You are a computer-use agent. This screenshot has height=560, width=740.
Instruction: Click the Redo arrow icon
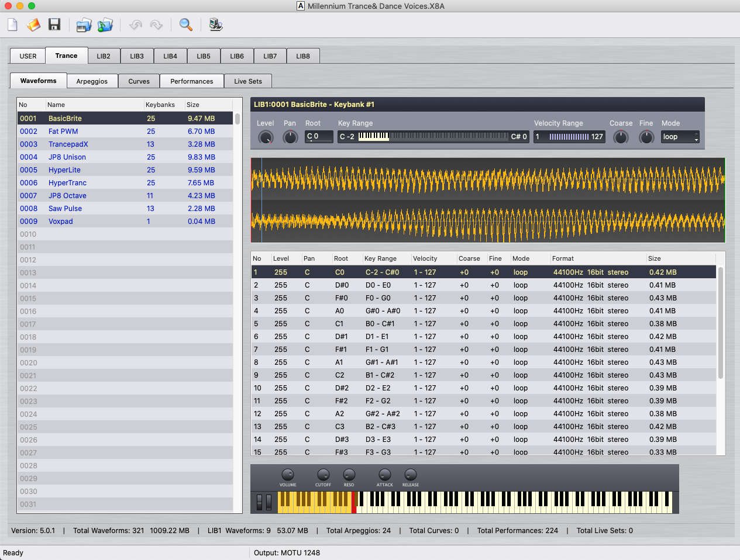(x=156, y=25)
